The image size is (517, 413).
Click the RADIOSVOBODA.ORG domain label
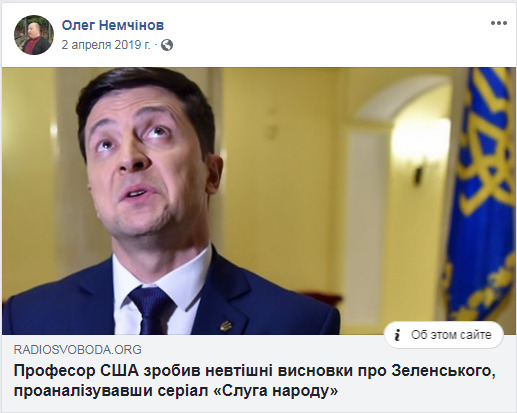click(78, 350)
